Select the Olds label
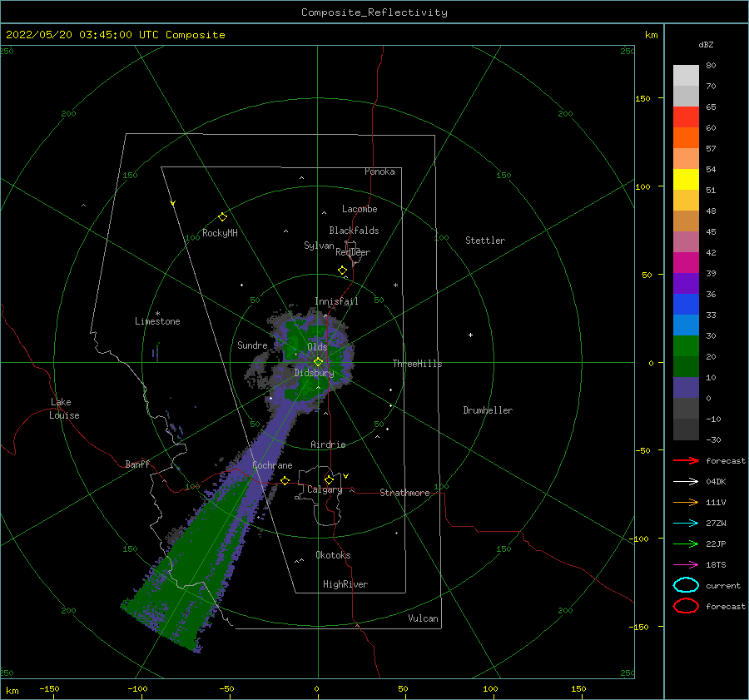This screenshot has width=749, height=700. click(317, 347)
